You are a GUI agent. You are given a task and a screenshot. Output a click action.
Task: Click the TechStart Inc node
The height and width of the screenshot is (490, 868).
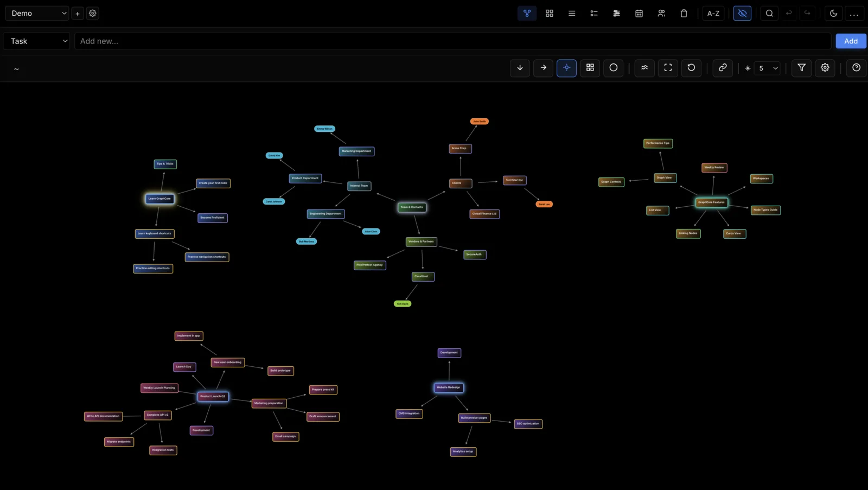click(514, 180)
